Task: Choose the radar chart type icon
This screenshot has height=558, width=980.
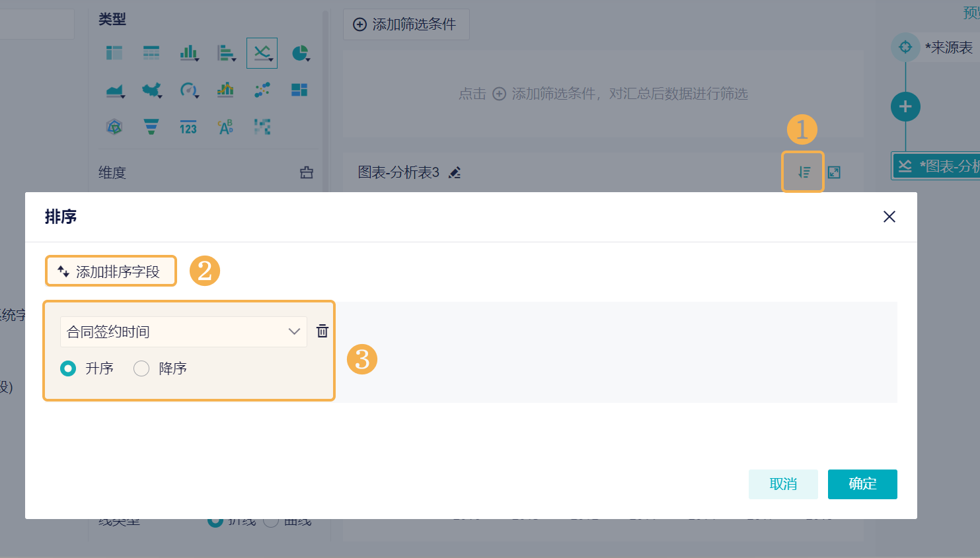Action: (x=114, y=127)
